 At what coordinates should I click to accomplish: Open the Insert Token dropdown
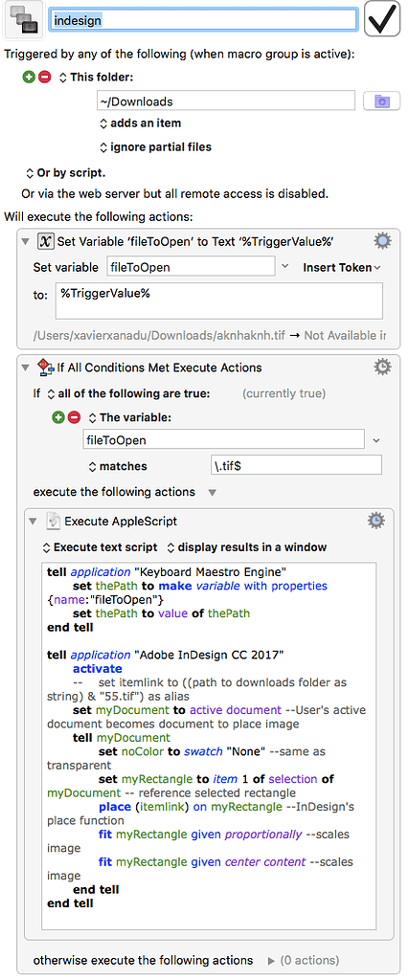341,268
